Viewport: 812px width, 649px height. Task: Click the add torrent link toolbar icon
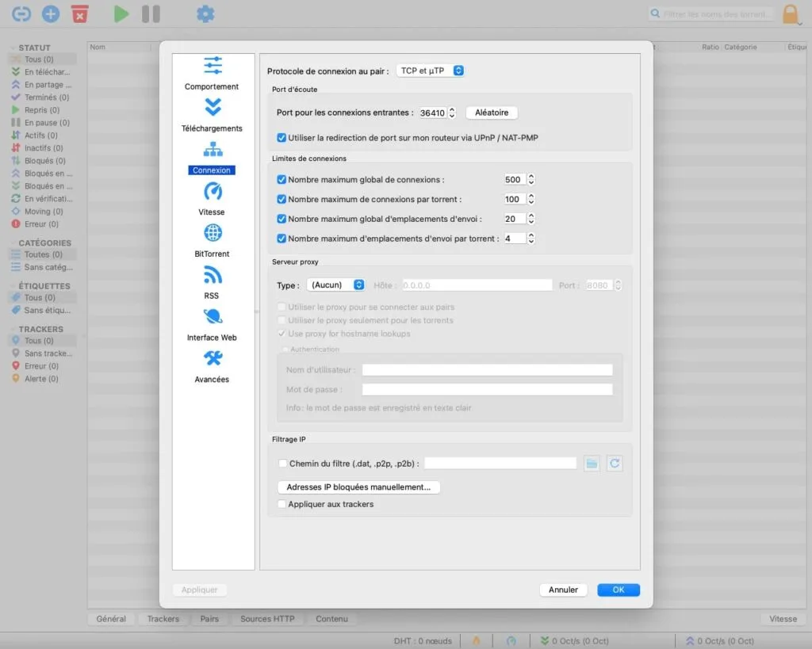[21, 14]
